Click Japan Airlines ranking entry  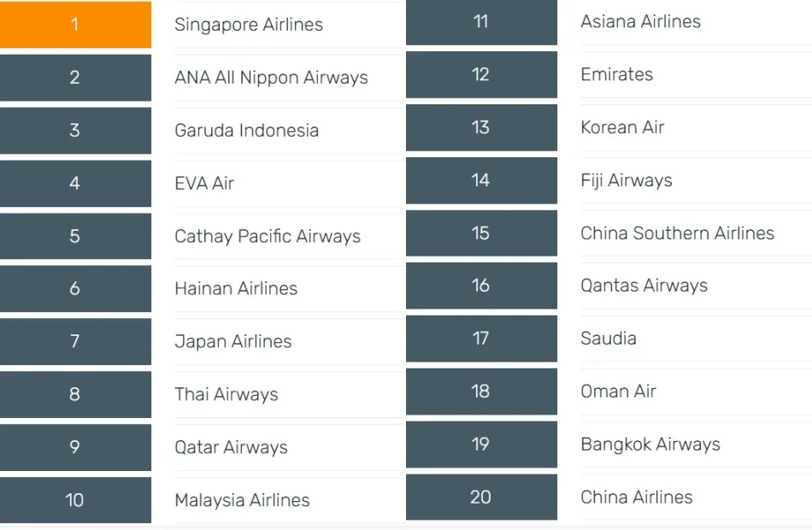[233, 342]
